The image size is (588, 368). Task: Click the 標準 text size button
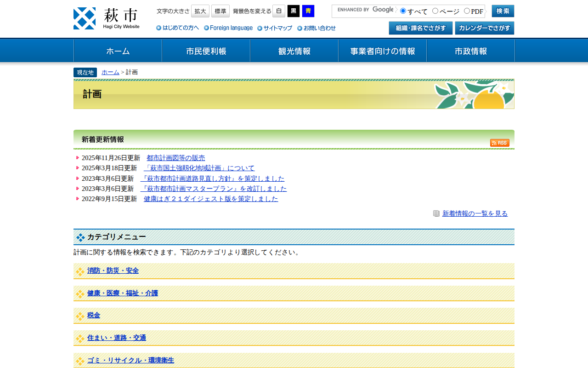[x=220, y=11]
